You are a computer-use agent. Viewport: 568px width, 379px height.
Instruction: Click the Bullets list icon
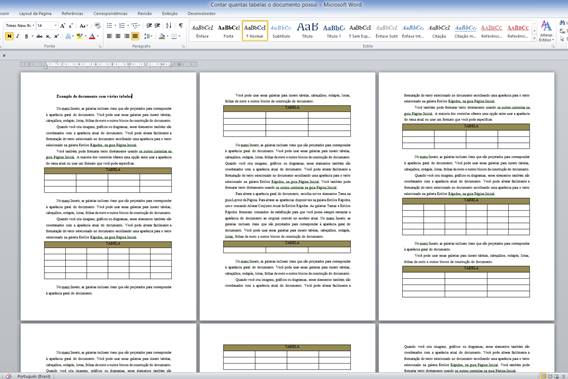coord(109,25)
